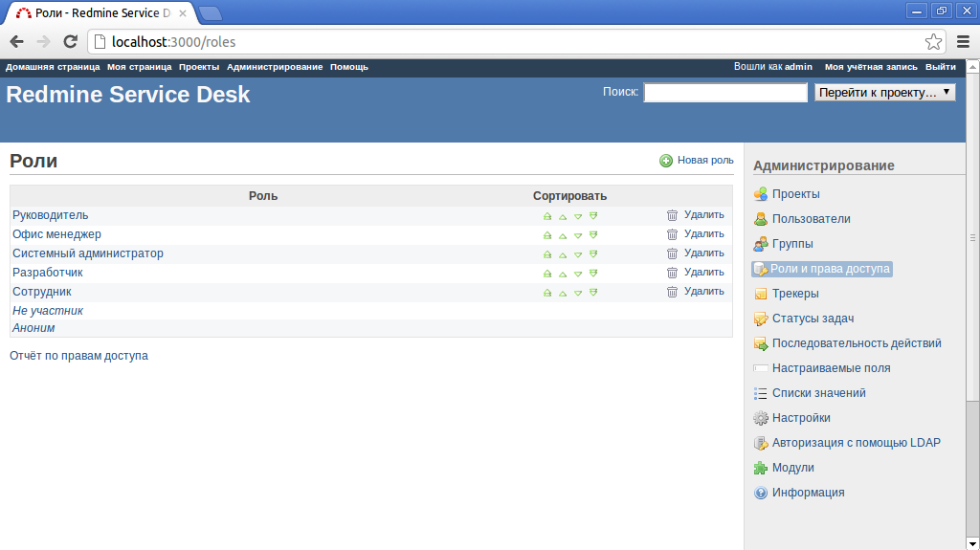Open Группы in admin sidebar
Image resolution: width=980 pixels, height=550 pixels.
pyautogui.click(x=791, y=244)
